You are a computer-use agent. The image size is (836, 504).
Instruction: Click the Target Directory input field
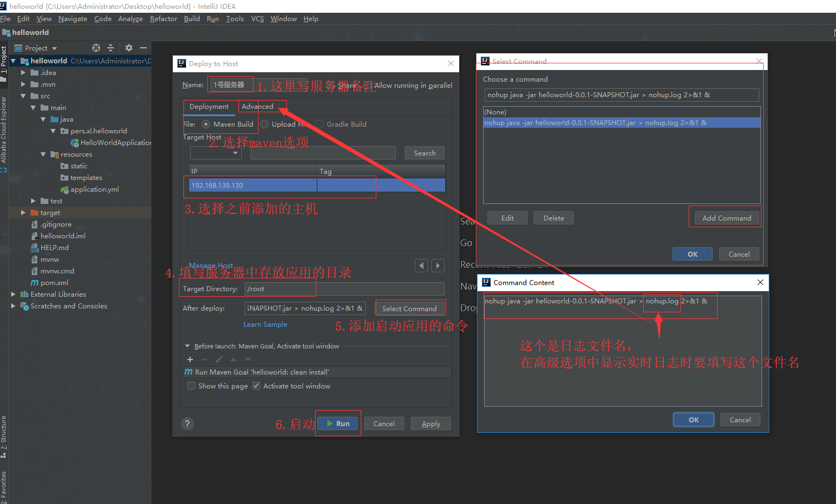pos(345,289)
